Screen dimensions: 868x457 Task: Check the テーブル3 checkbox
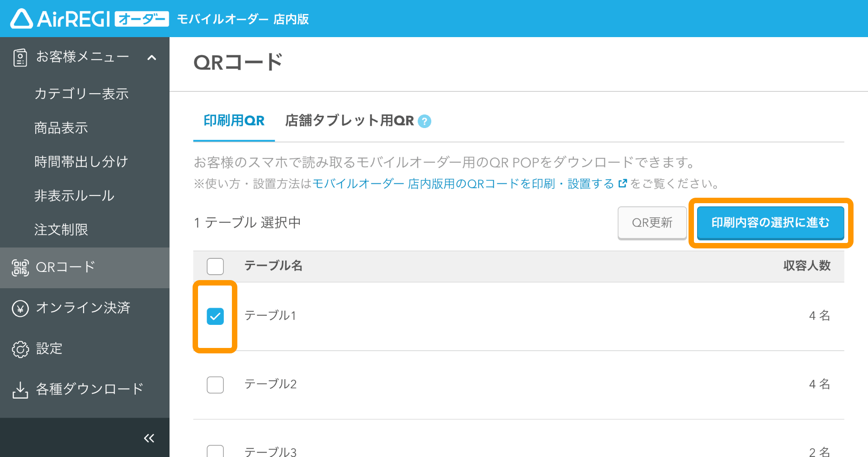tap(215, 451)
